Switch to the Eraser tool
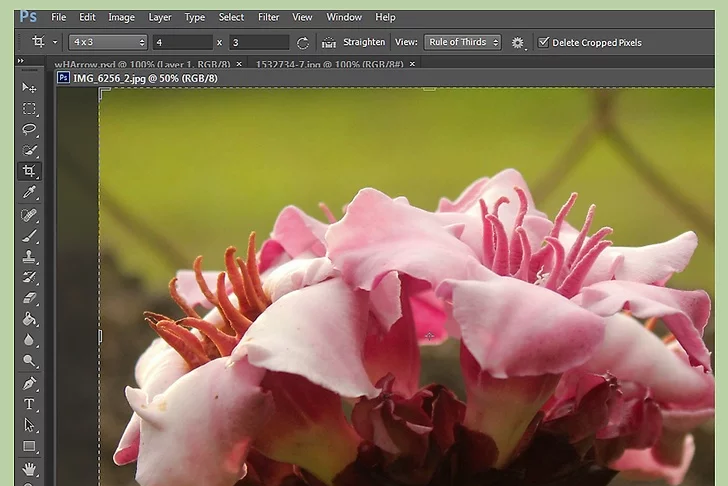The height and width of the screenshot is (486, 728). [29, 298]
